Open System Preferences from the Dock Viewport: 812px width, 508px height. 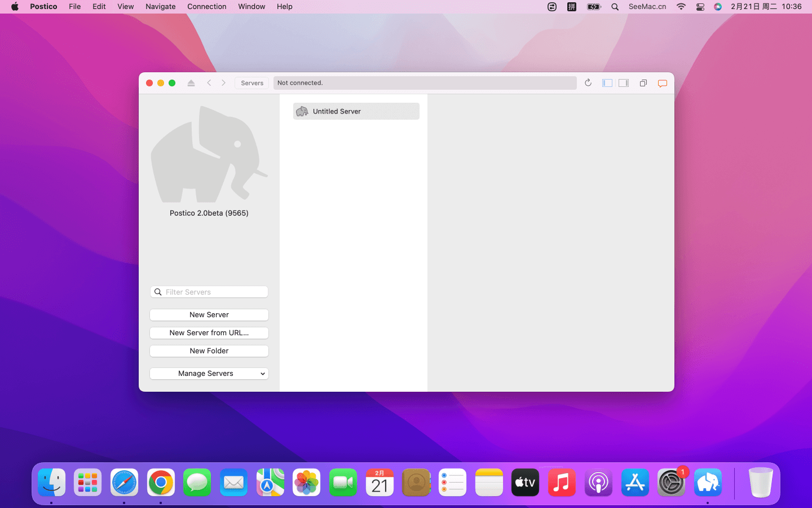click(671, 483)
